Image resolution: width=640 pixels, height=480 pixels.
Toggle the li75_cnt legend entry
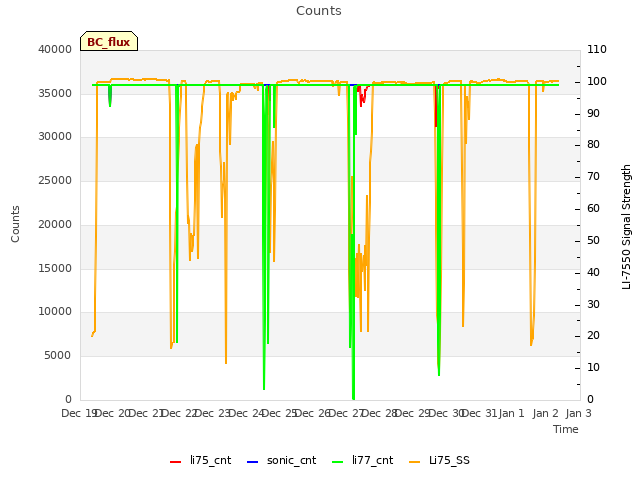point(200,460)
